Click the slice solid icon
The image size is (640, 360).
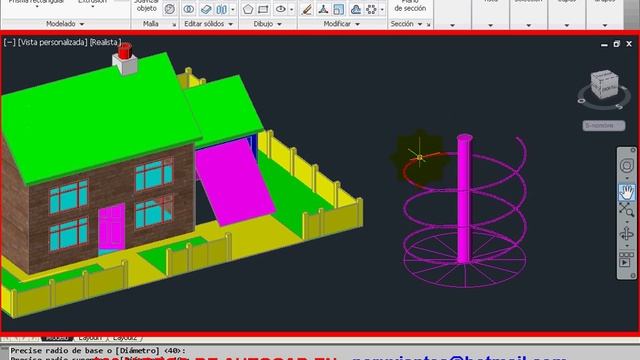[206, 9]
